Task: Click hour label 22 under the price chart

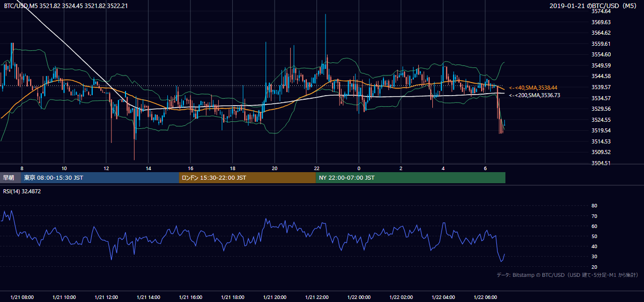Action: pos(316,168)
